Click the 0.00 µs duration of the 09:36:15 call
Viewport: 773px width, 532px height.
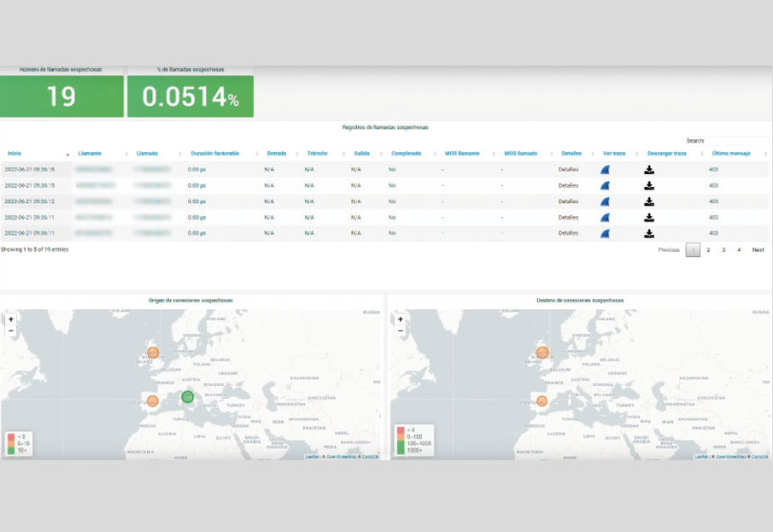[x=196, y=185]
